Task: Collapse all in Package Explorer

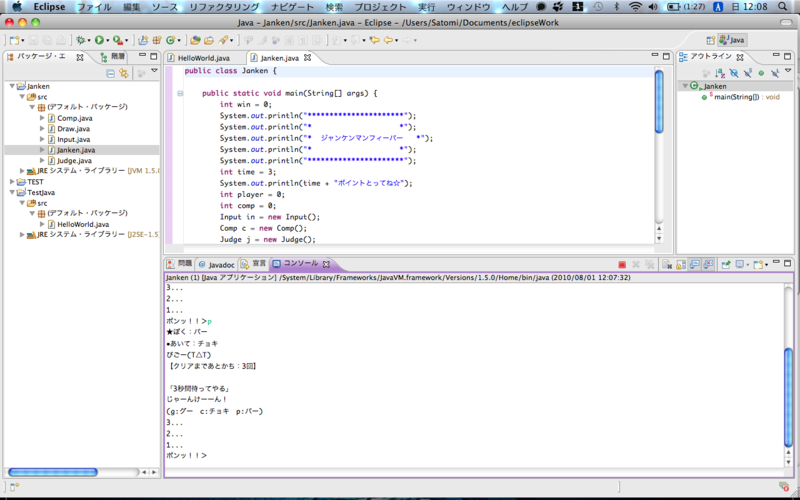Action: pyautogui.click(x=110, y=73)
